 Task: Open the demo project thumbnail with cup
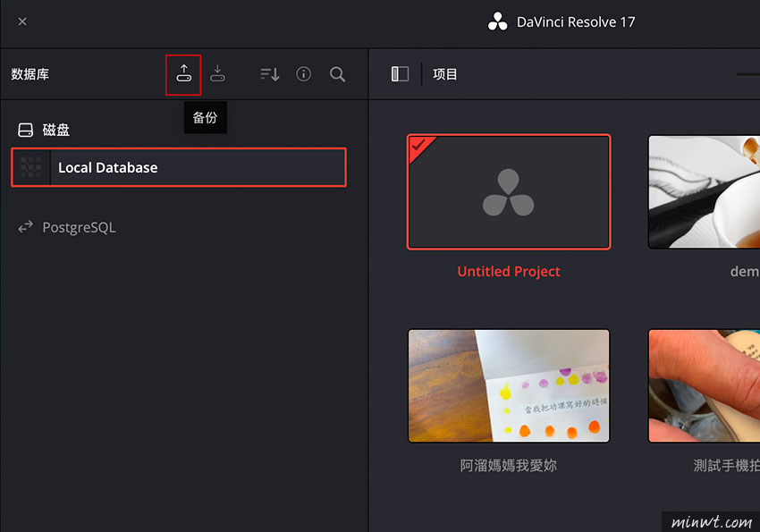705,192
